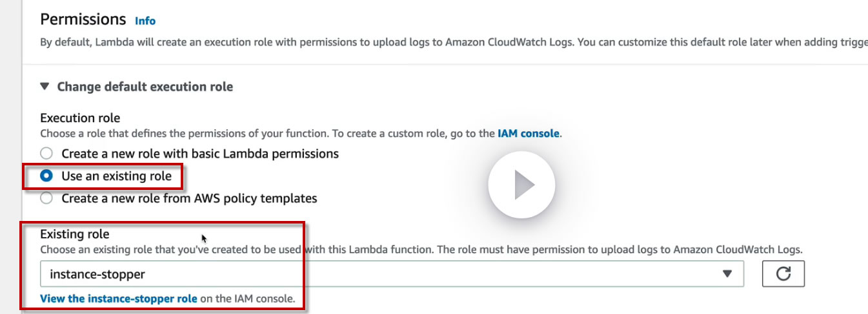Click the 'Execution role' field label
Viewport: 868px width, 314px height.
pos(80,118)
